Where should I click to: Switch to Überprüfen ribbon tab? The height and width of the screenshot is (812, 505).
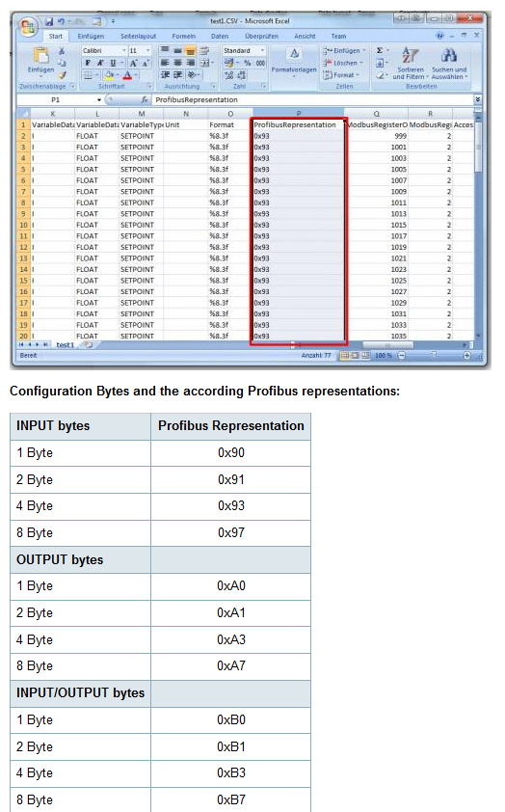[x=261, y=37]
